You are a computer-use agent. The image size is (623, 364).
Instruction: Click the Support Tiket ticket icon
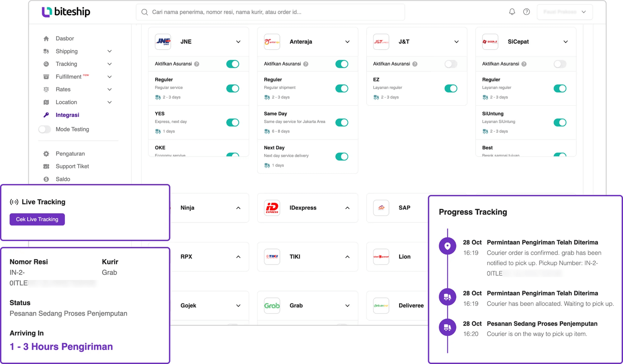point(46,167)
